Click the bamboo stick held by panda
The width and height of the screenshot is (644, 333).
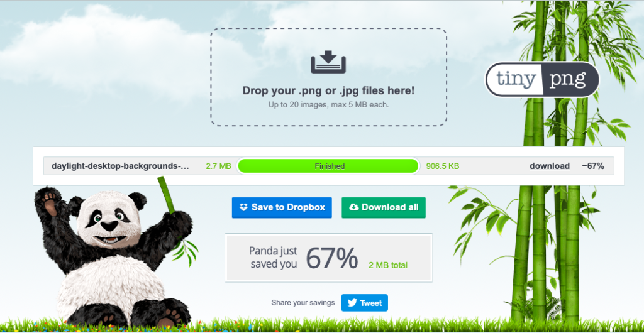point(166,195)
